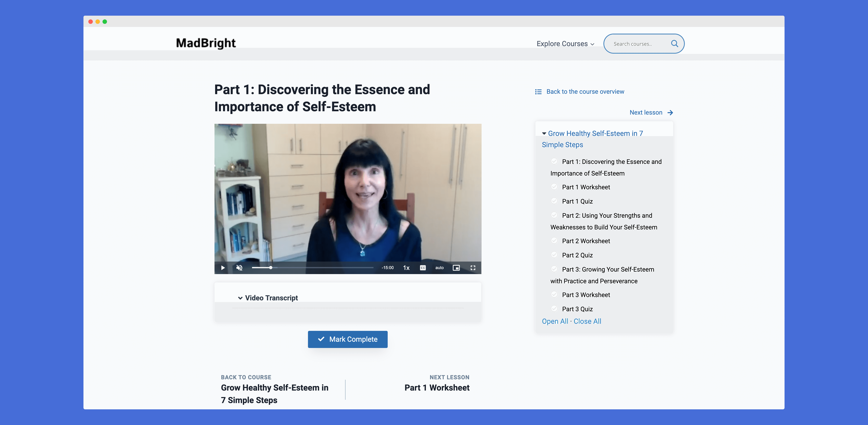This screenshot has width=868, height=425.
Task: Open the Part 1 Quiz sidebar item
Action: tap(577, 201)
